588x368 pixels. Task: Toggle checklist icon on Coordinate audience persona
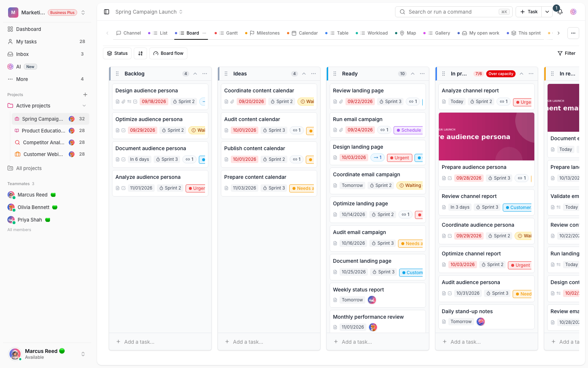(x=450, y=236)
